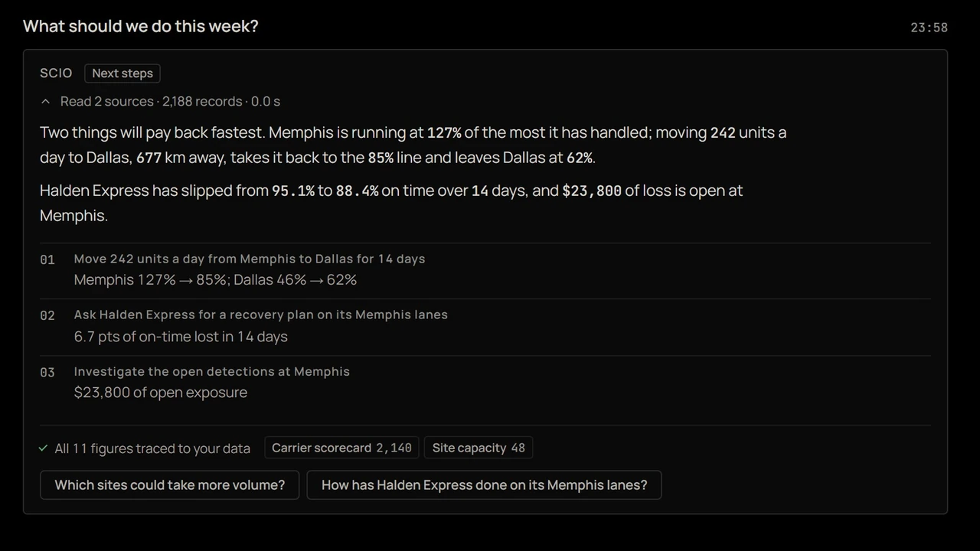Screen dimensions: 980x551
Task: Open Site capacity 48 source chip
Action: pyautogui.click(x=479, y=448)
